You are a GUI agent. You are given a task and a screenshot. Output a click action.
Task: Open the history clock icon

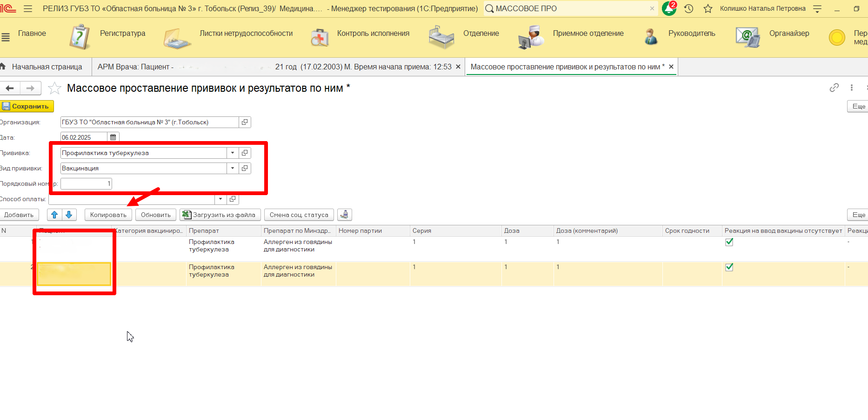[x=689, y=9]
